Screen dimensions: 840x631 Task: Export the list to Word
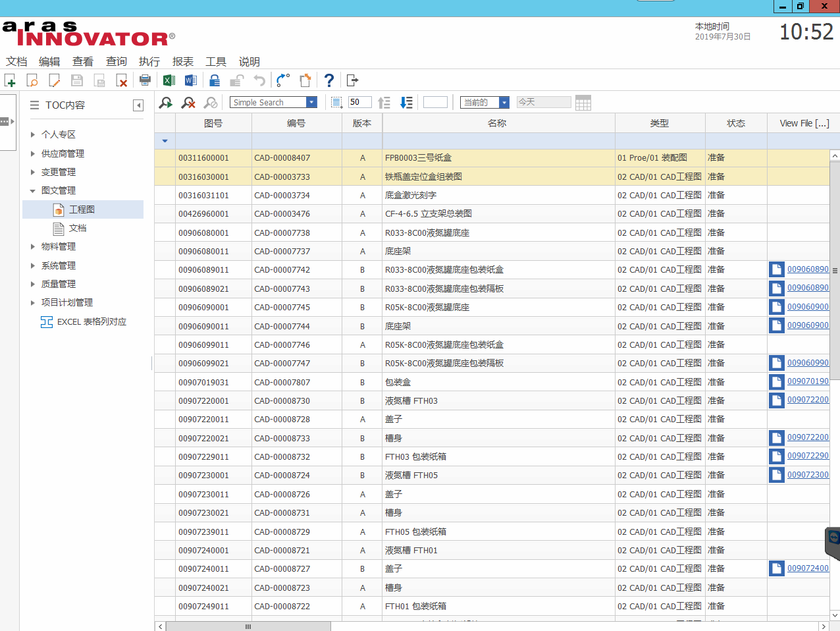tap(191, 80)
